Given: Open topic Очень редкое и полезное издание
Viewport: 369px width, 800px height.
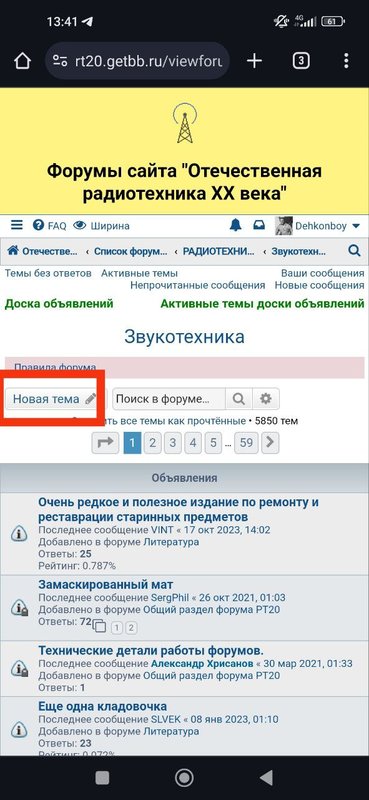Looking at the screenshot, I should [x=179, y=509].
